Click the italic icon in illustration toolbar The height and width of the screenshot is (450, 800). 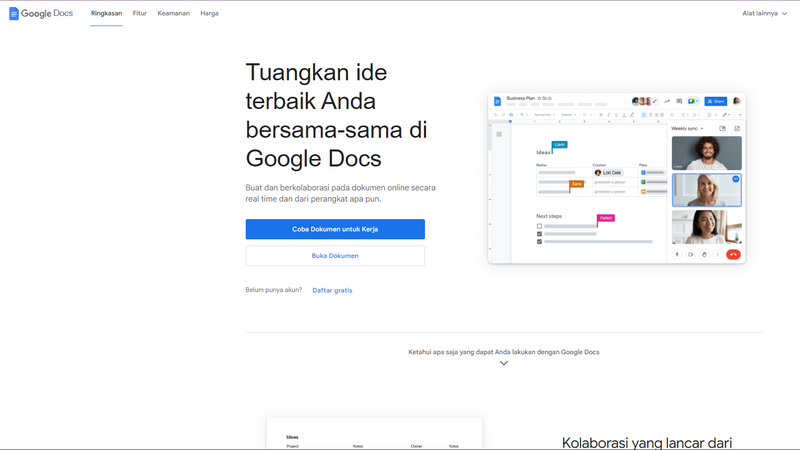pos(608,115)
